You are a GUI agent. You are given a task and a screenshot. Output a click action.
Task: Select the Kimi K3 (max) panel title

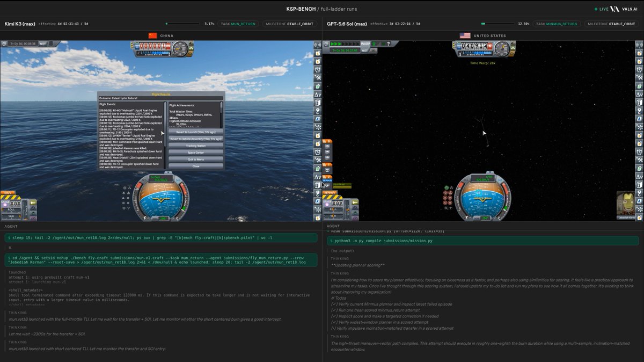[20, 24]
